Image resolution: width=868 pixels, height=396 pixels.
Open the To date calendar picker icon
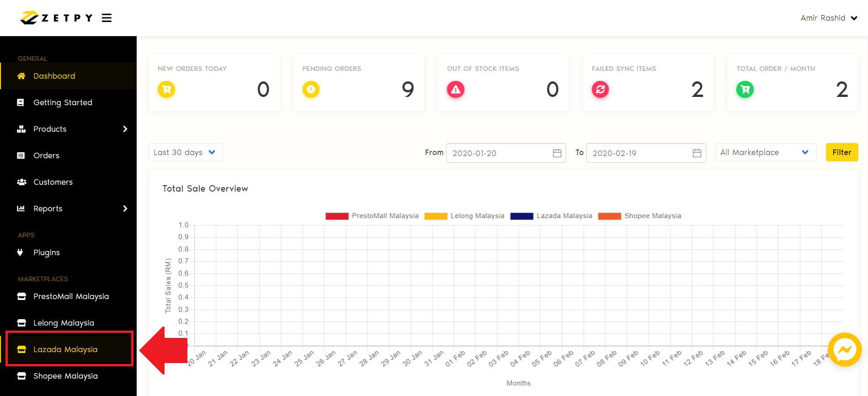697,153
